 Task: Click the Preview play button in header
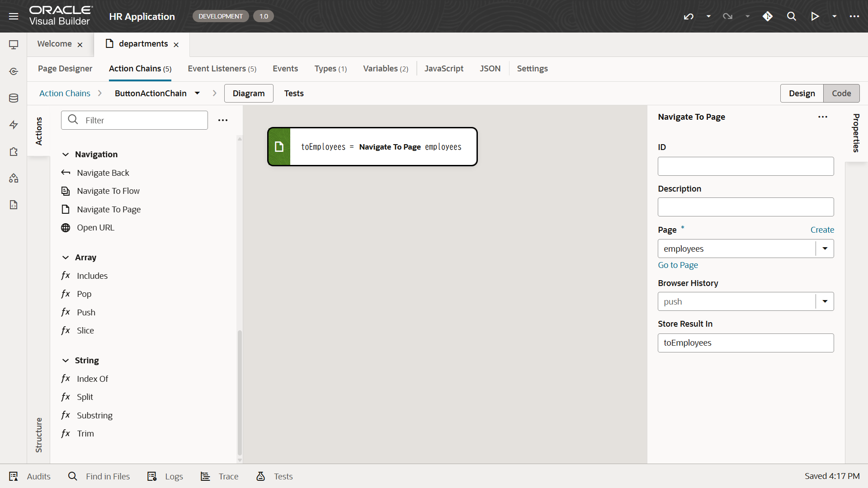[x=815, y=16]
